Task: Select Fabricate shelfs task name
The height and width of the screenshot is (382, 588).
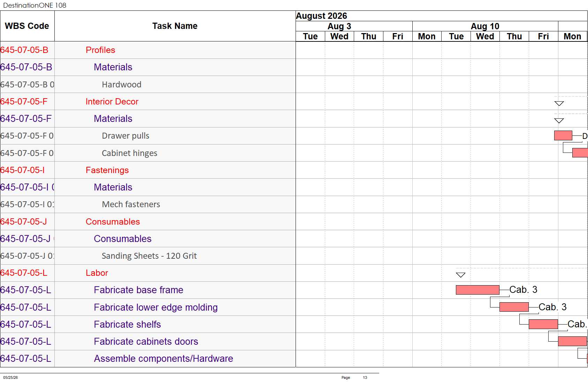Action: pos(127,325)
